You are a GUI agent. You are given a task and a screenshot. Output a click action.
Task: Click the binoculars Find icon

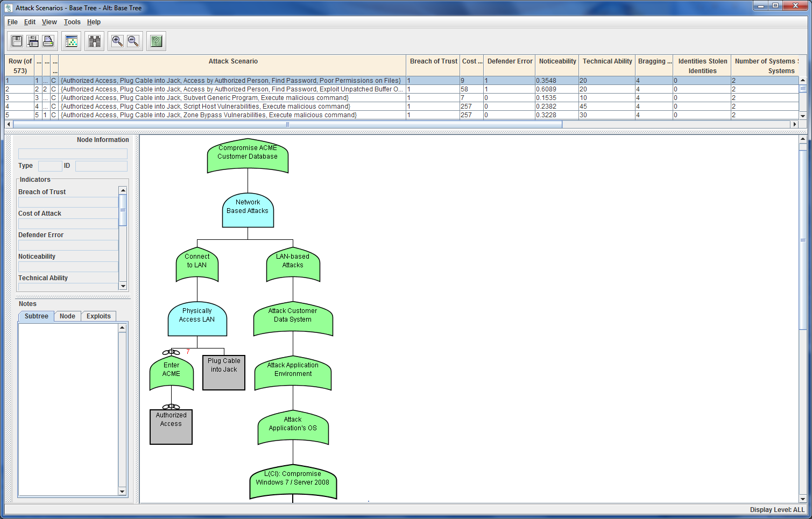pyautogui.click(x=95, y=41)
